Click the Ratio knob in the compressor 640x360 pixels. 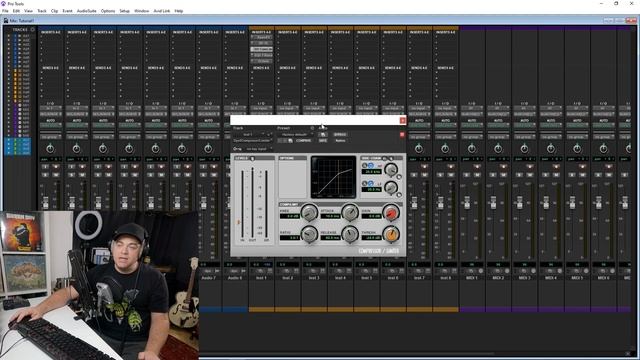tap(309, 234)
